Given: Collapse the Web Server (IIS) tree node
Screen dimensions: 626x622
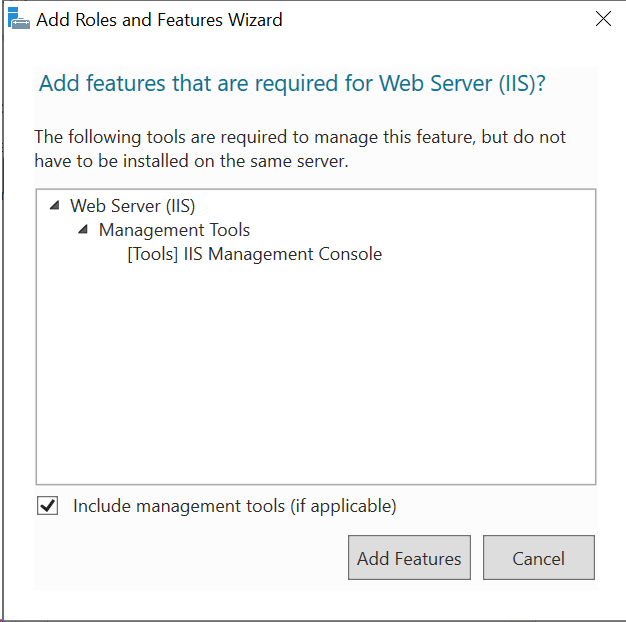Looking at the screenshot, I should (x=55, y=206).
